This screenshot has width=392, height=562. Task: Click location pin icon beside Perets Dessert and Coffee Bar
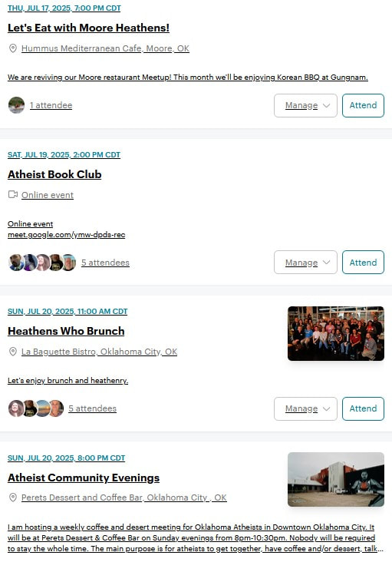click(x=13, y=498)
